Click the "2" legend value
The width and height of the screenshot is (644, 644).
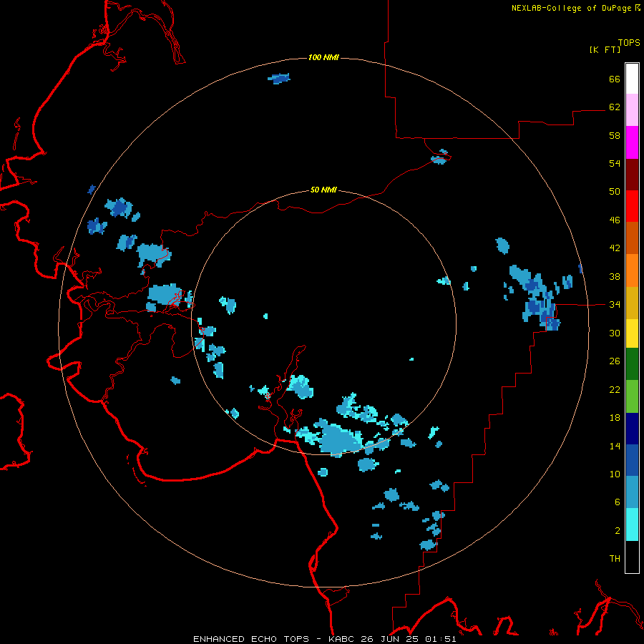pyautogui.click(x=618, y=531)
